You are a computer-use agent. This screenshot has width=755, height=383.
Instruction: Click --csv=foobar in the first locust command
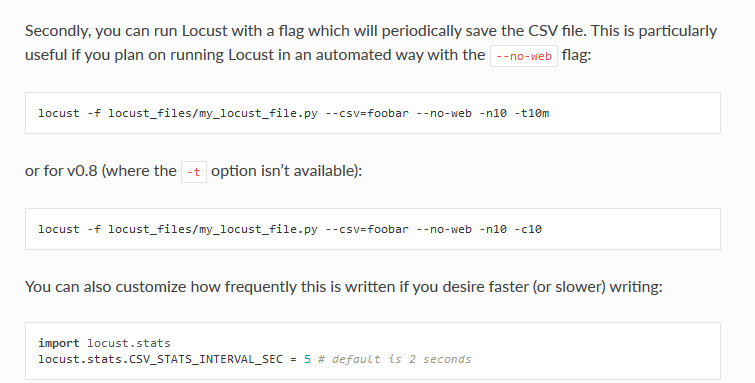pyautogui.click(x=367, y=113)
